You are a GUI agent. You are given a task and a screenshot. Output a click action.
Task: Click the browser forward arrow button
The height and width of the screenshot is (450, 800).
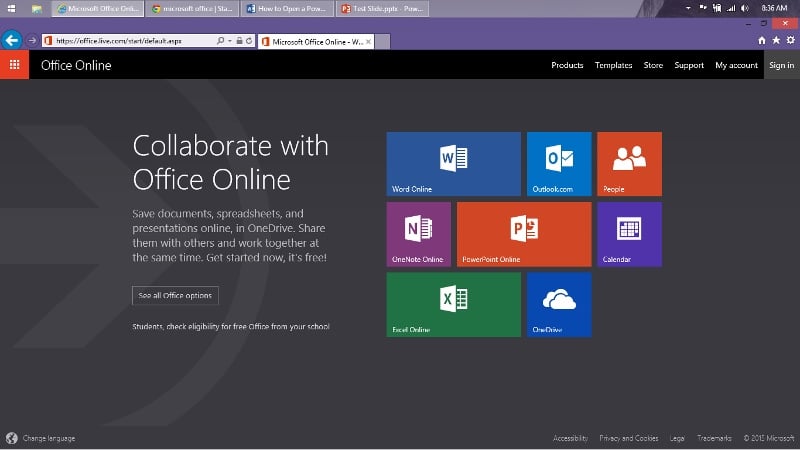click(32, 40)
